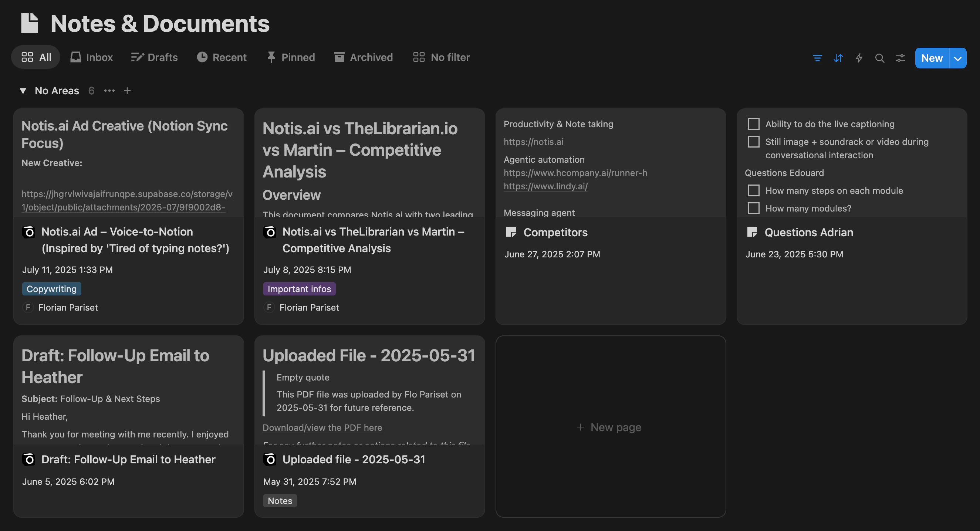
Task: Open 'Download/view the PDF here' link
Action: point(322,427)
